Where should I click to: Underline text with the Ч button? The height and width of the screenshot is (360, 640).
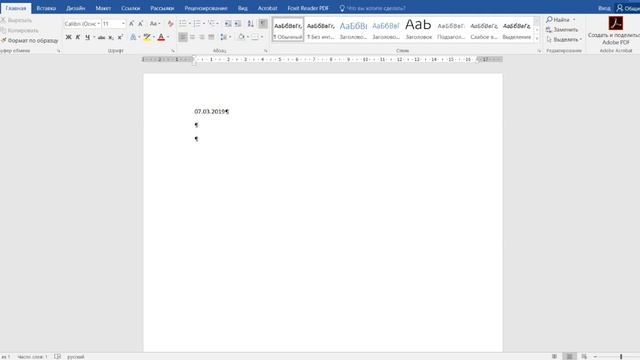87,37
